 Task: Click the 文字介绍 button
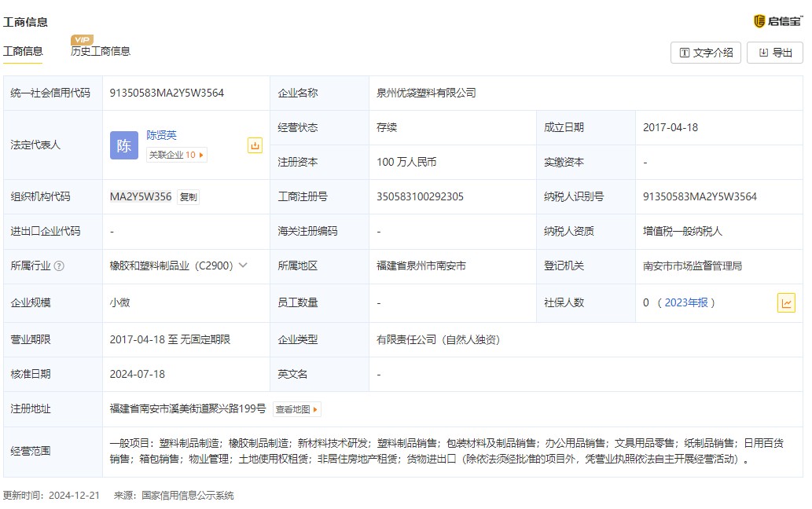click(x=705, y=53)
